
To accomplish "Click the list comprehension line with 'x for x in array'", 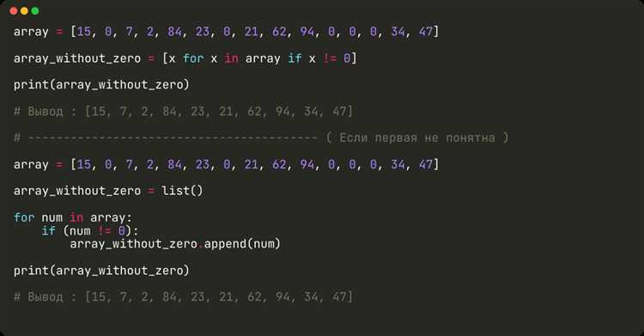I will click(185, 58).
